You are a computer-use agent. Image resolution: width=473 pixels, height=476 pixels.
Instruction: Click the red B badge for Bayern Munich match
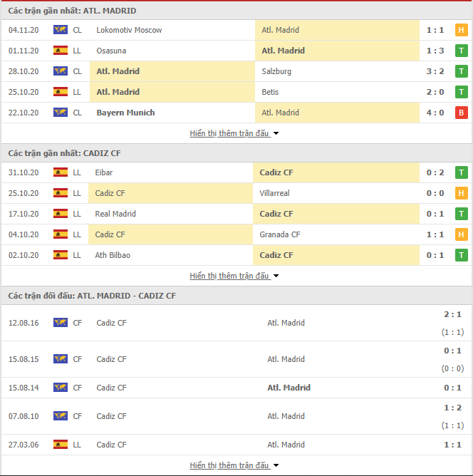pos(461,113)
